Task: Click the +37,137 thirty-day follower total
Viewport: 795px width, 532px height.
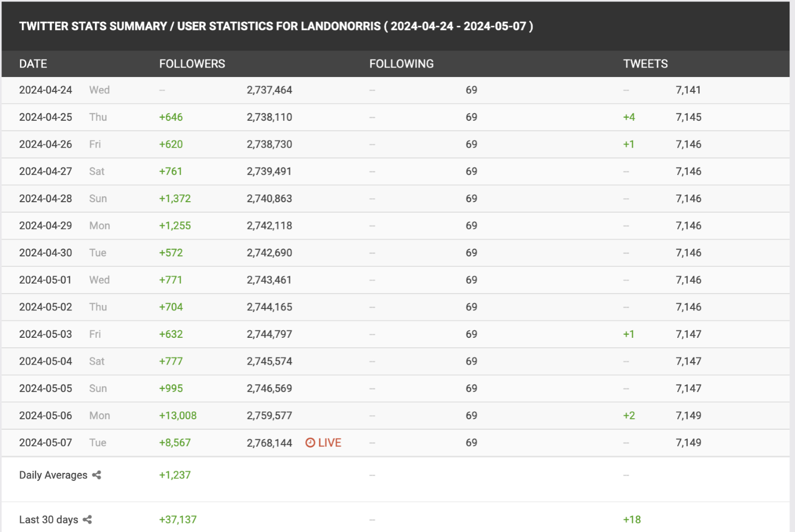Action: point(177,520)
